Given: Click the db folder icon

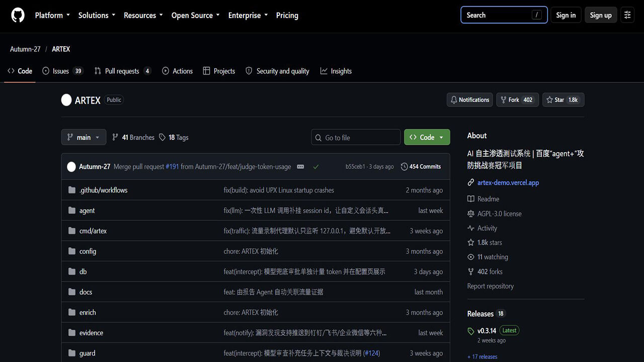Looking at the screenshot, I should pyautogui.click(x=72, y=271).
